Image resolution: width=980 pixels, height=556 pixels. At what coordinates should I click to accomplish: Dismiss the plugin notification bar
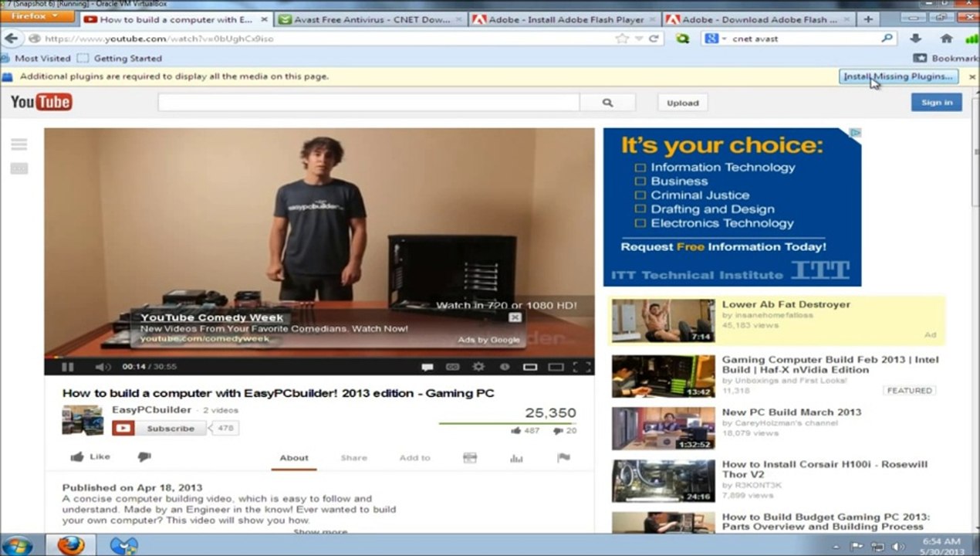(972, 76)
